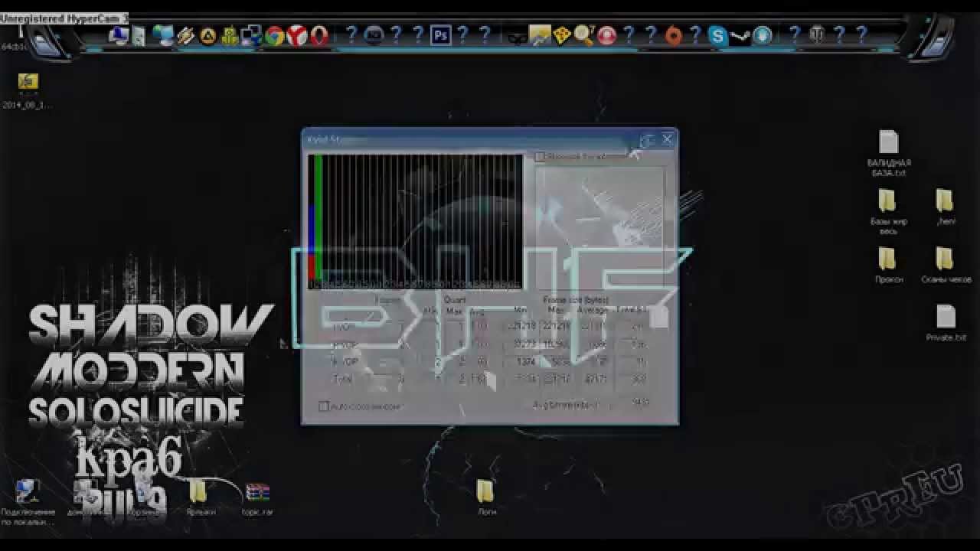Select the local network connection shortcut
Screen dimensions: 980x551
(x=27, y=502)
